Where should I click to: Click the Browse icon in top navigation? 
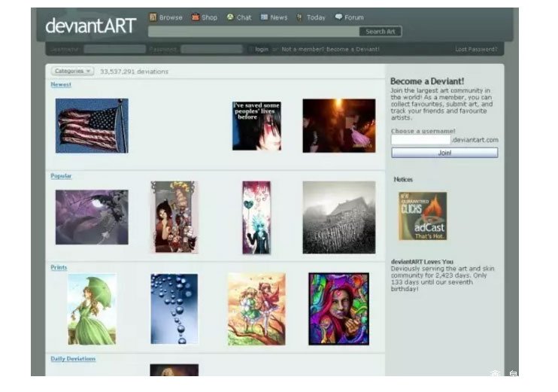(153, 17)
